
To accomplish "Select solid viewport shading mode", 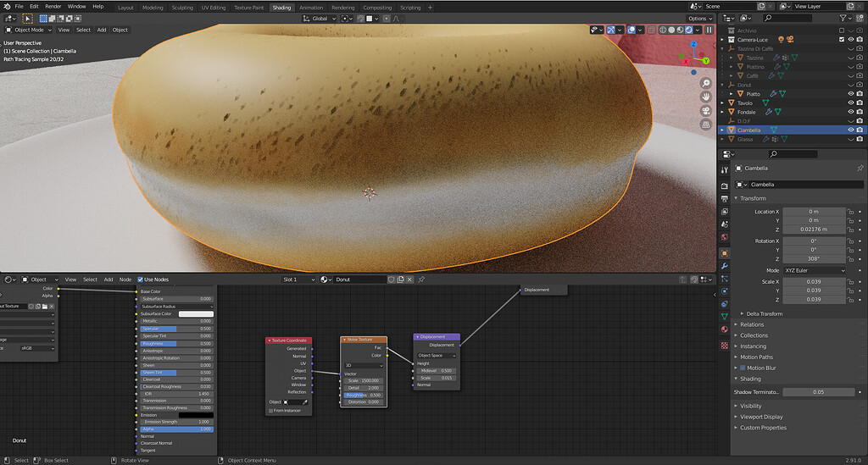I will 671,30.
